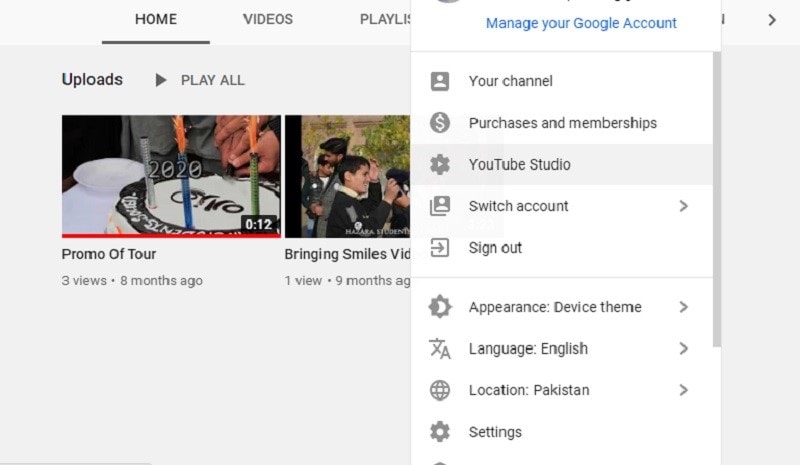Click the 'Location: Pakistan' label
Image resolution: width=800 pixels, height=465 pixels.
(529, 390)
